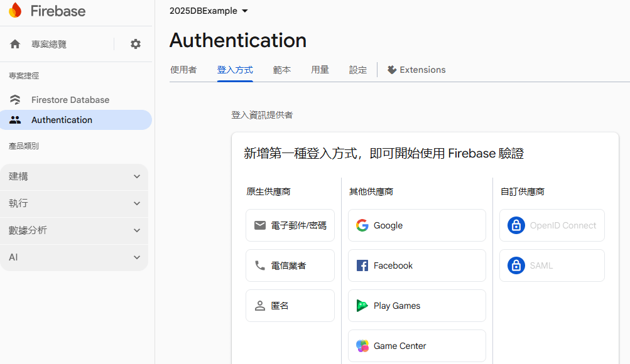Select Facebook as sign-in provider
Image resolution: width=630 pixels, height=364 pixels.
[x=417, y=265]
